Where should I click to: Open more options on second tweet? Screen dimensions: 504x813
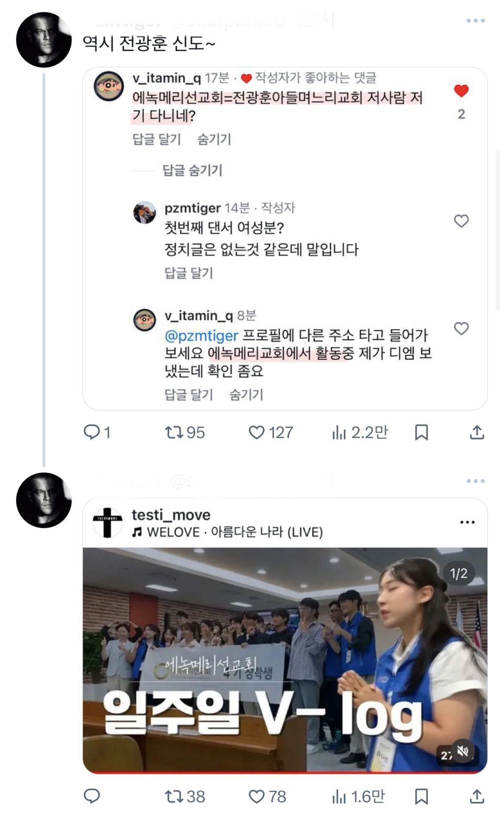point(475,481)
